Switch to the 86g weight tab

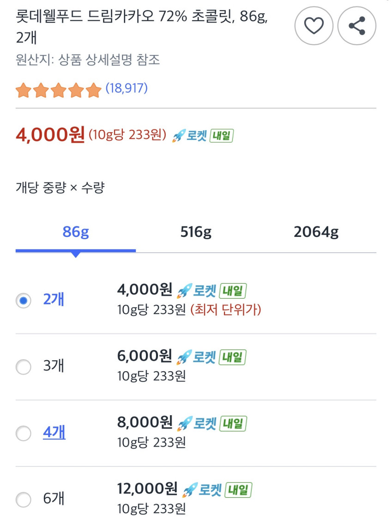click(76, 232)
